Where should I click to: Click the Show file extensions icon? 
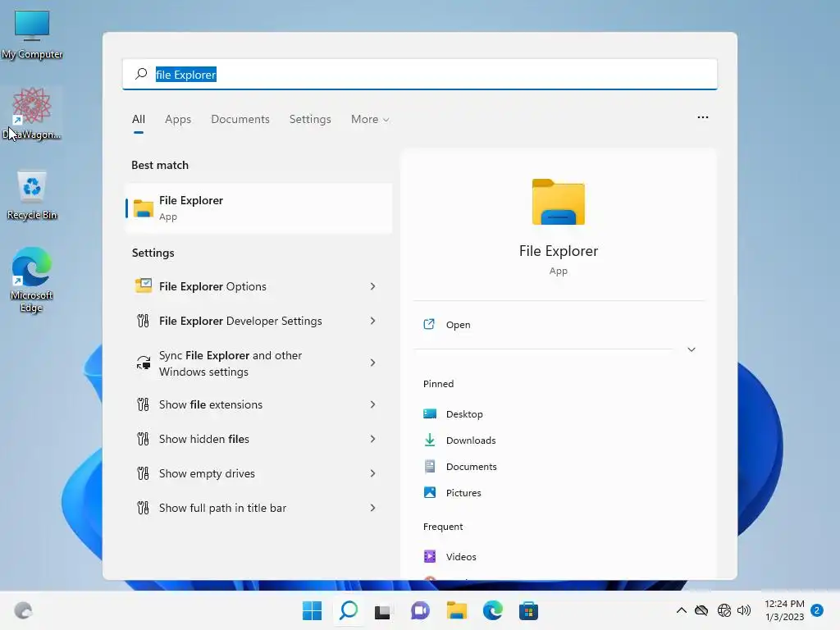[143, 404]
